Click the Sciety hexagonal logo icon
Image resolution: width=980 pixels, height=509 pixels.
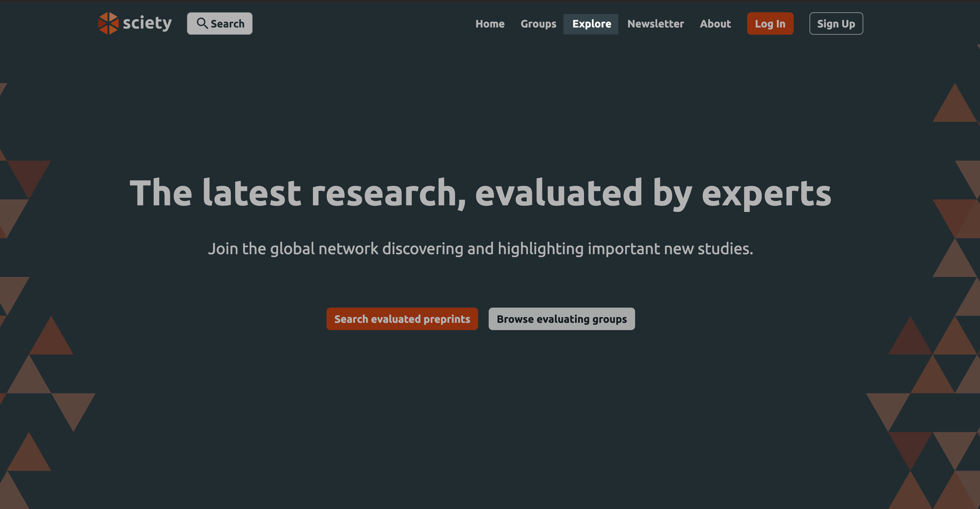click(x=110, y=23)
